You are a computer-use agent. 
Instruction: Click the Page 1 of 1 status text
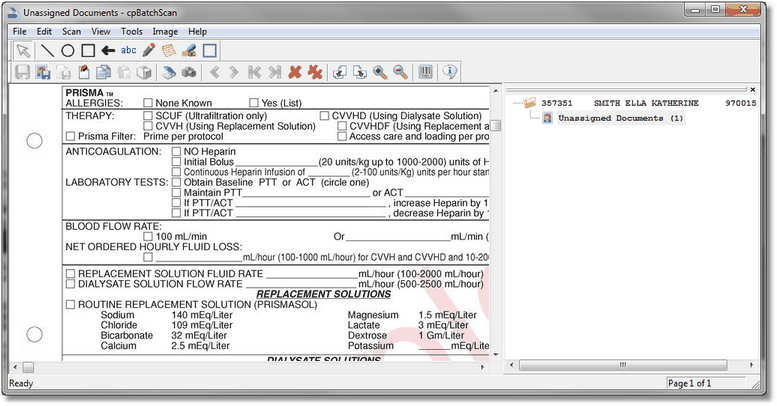point(689,383)
